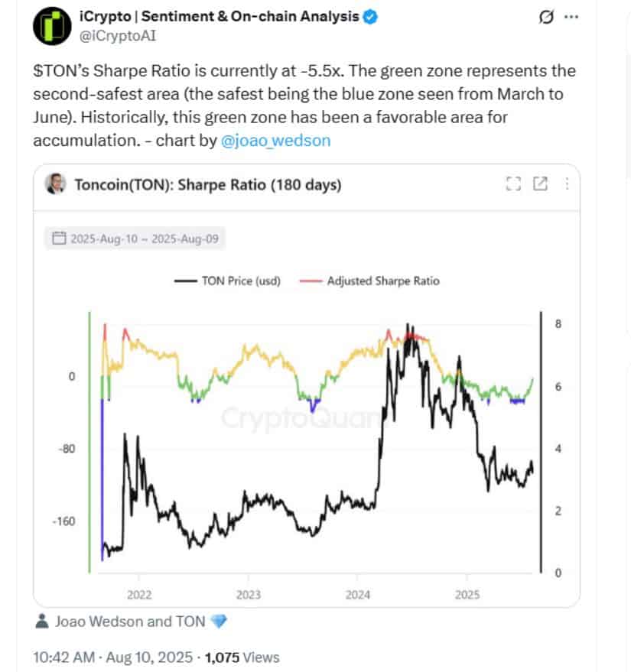
Task: Click the Grok slash-circle icon
Action: point(545,17)
